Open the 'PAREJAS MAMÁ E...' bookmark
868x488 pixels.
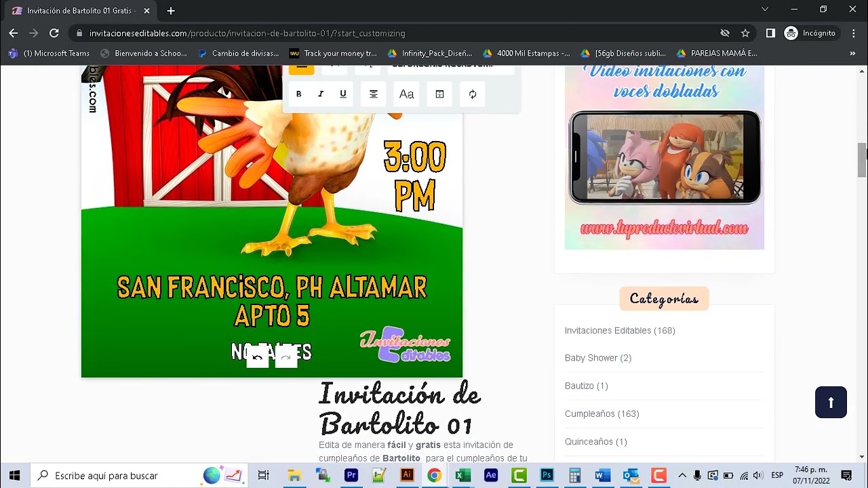tap(717, 53)
